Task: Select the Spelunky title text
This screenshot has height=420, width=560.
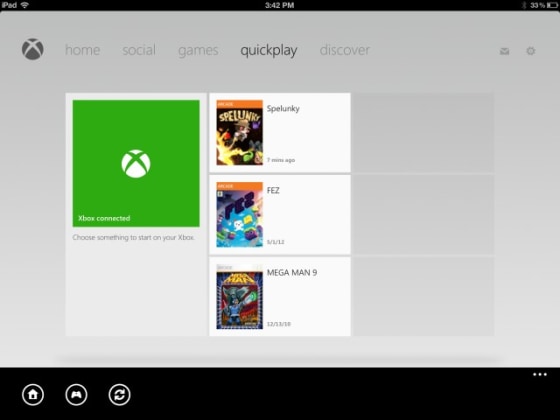Action: coord(283,109)
